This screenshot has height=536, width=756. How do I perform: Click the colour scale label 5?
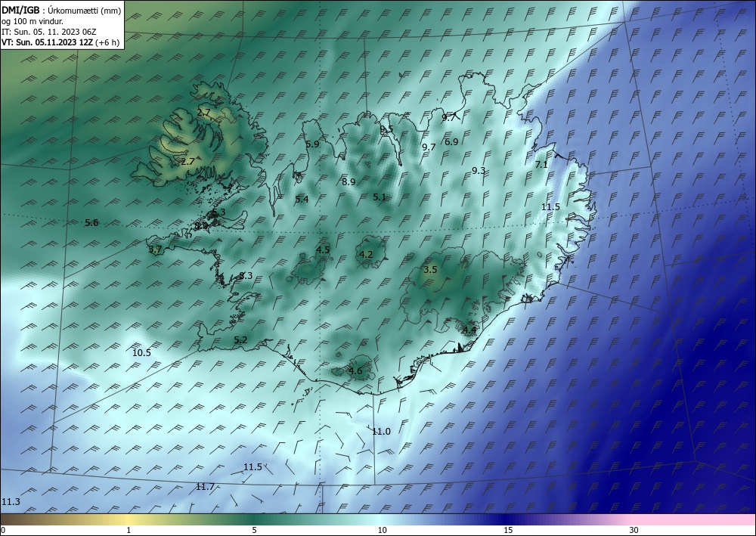(254, 531)
